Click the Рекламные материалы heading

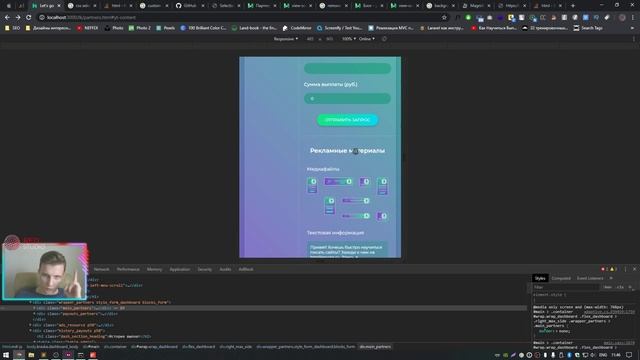coord(347,151)
